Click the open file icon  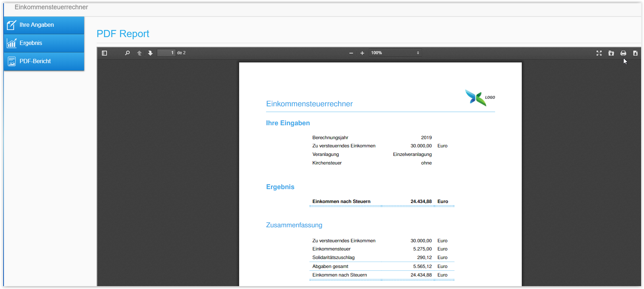tap(611, 53)
